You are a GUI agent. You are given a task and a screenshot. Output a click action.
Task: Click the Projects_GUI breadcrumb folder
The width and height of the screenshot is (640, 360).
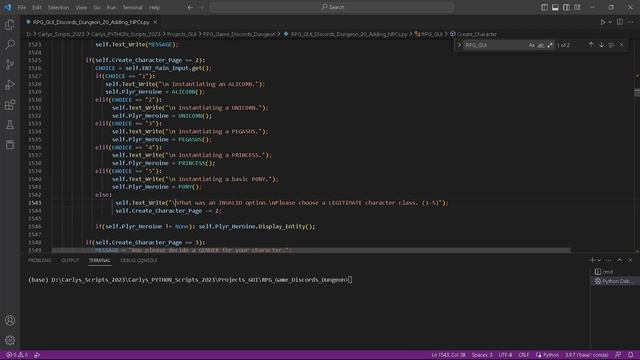182,34
